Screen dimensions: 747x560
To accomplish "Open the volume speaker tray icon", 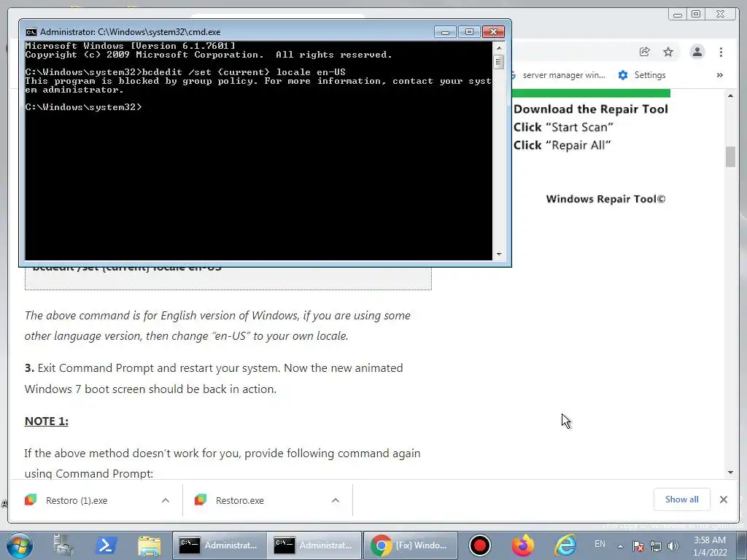I will 673,546.
